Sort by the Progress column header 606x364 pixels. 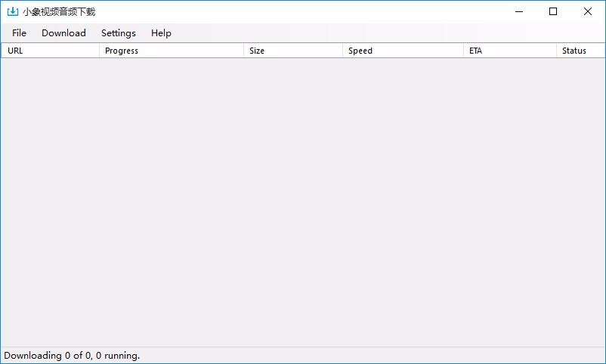click(x=172, y=51)
